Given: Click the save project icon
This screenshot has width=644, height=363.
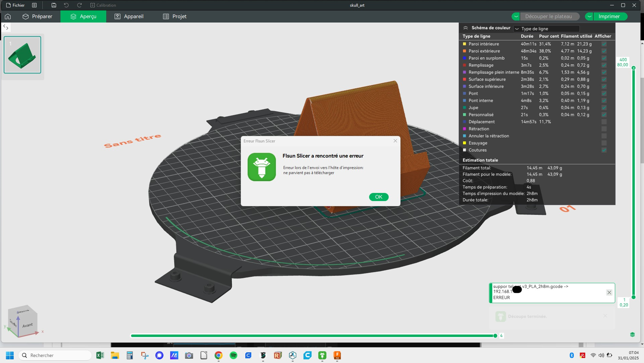Looking at the screenshot, I should 54,5.
